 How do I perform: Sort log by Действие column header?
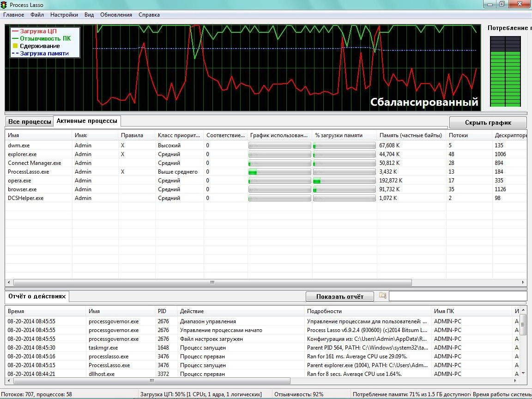tap(241, 311)
